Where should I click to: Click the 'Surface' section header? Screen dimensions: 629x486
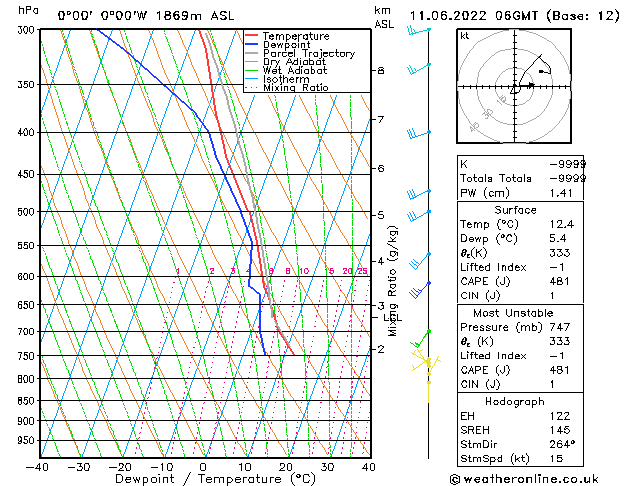[x=515, y=210]
